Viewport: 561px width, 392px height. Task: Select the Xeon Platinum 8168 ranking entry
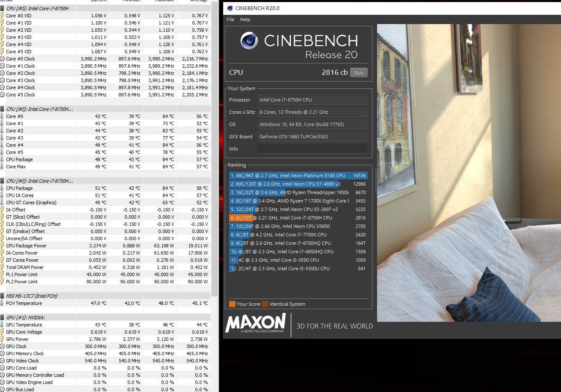pyautogui.click(x=298, y=175)
